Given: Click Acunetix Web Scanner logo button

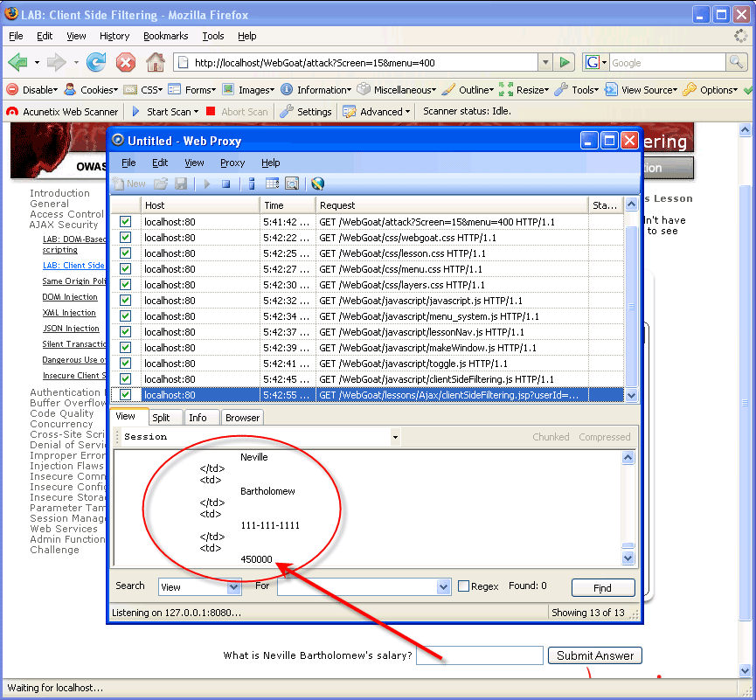Looking at the screenshot, I should 62,112.
